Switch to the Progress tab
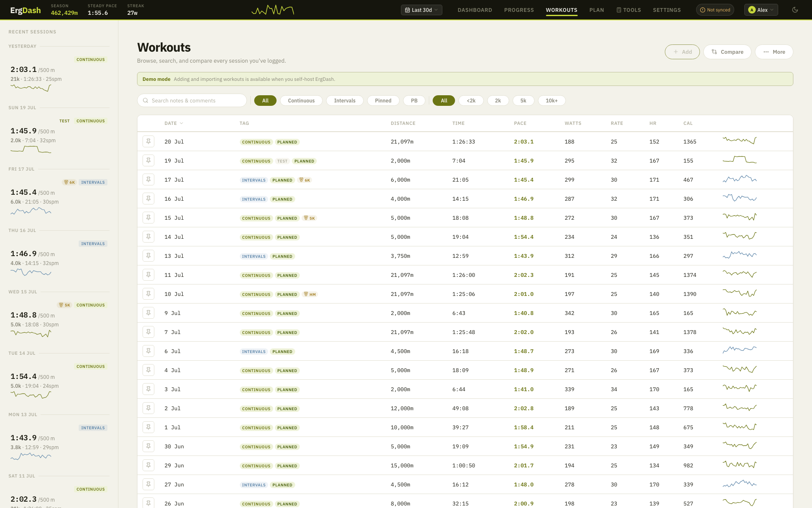The width and height of the screenshot is (812, 508). tap(519, 10)
